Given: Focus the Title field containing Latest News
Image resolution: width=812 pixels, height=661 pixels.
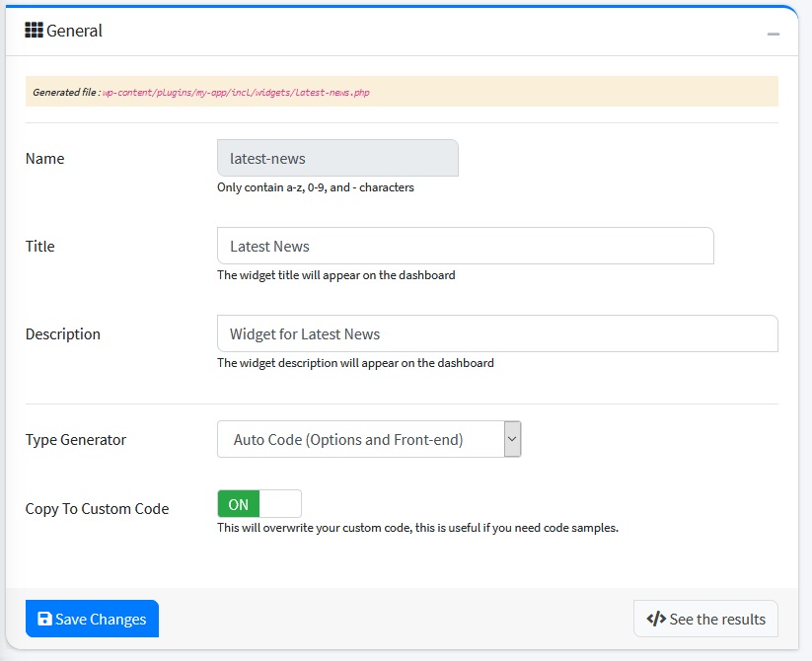Looking at the screenshot, I should click(465, 246).
